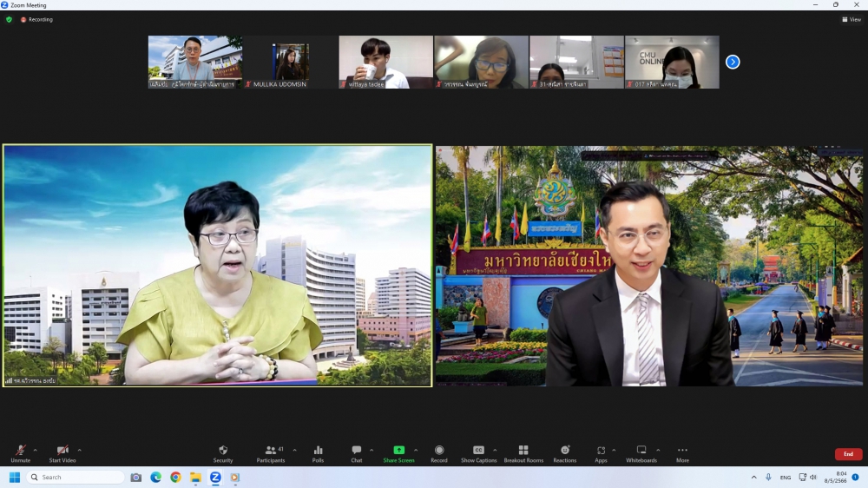Open the Polls panel

tap(318, 451)
